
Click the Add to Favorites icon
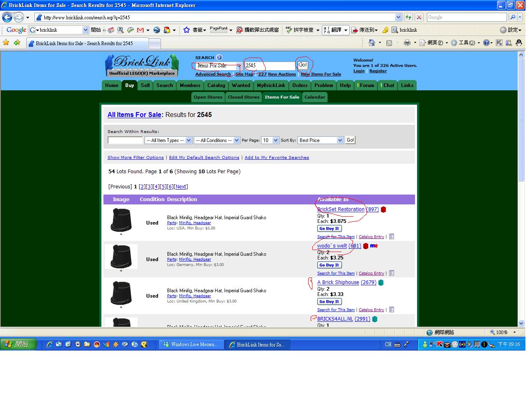(17, 43)
